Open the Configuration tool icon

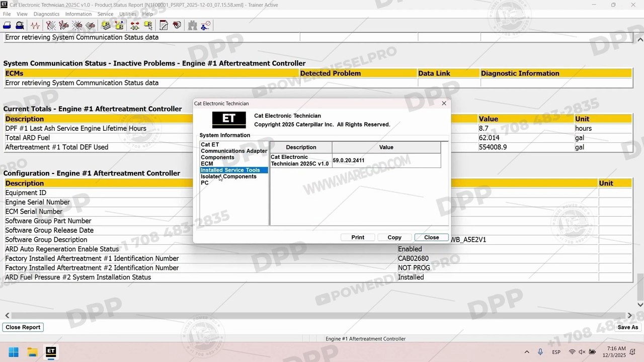[x=119, y=25]
